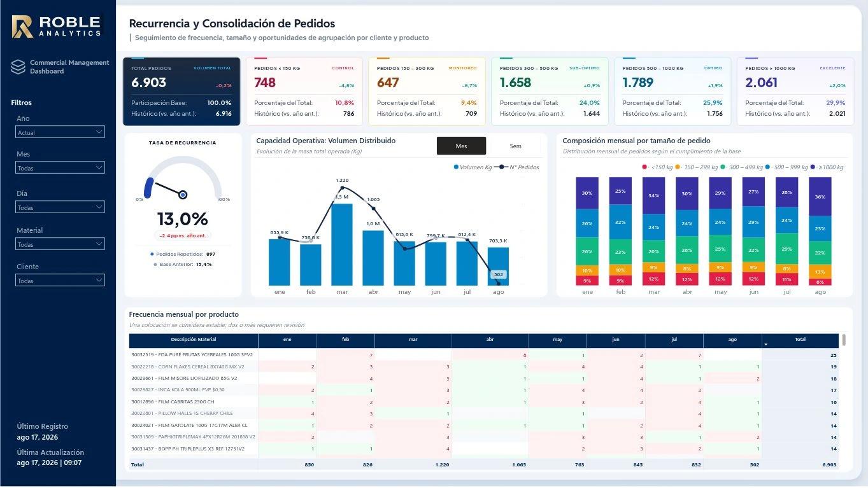The height and width of the screenshot is (488, 868).
Task: Click the 502 data label on August
Action: click(x=498, y=274)
